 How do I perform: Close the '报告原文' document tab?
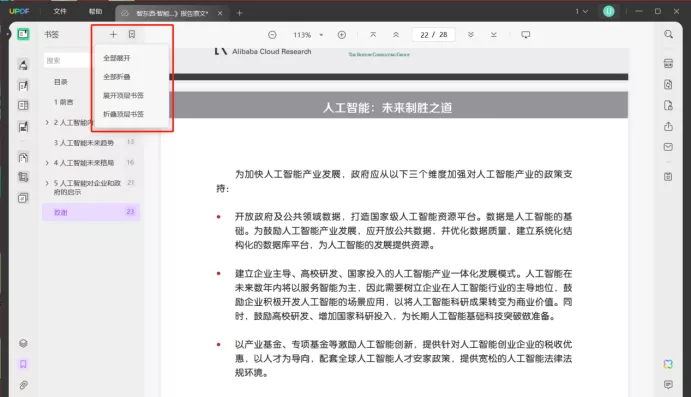[220, 13]
